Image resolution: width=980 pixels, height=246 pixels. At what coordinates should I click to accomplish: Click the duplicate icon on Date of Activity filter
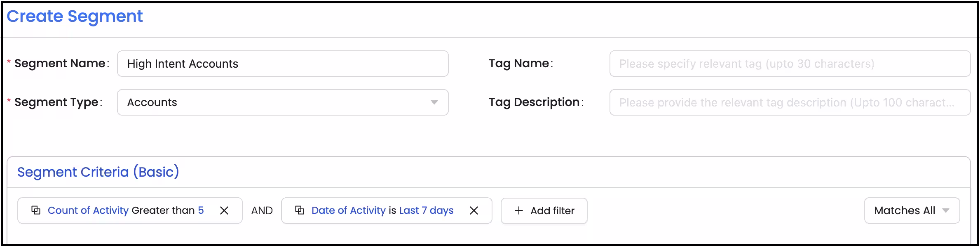pyautogui.click(x=300, y=211)
